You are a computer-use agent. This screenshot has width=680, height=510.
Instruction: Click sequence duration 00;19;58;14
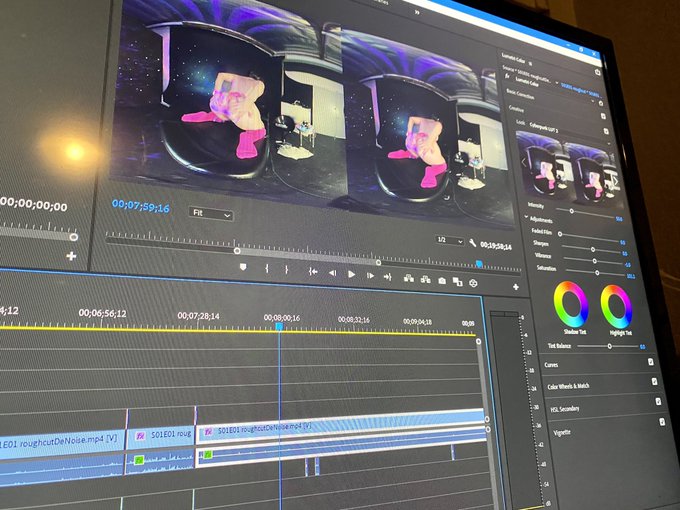(x=496, y=245)
